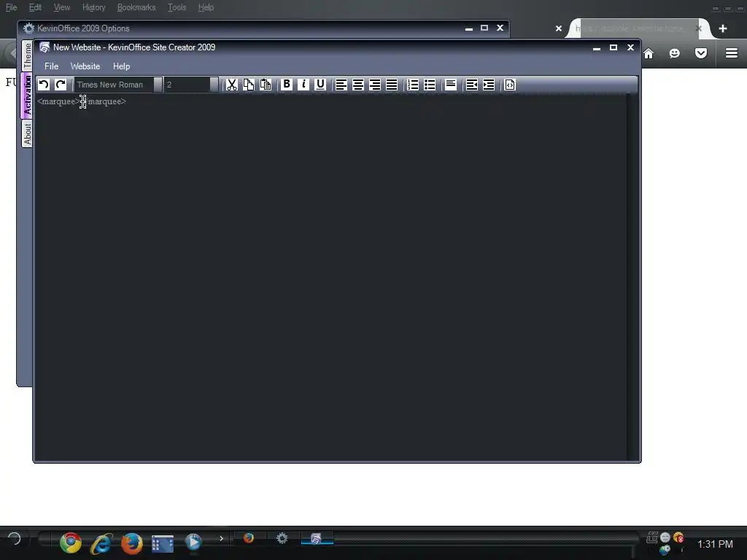The image size is (747, 560).
Task: Expand the quick launch chevron
Action: [x=221, y=539]
